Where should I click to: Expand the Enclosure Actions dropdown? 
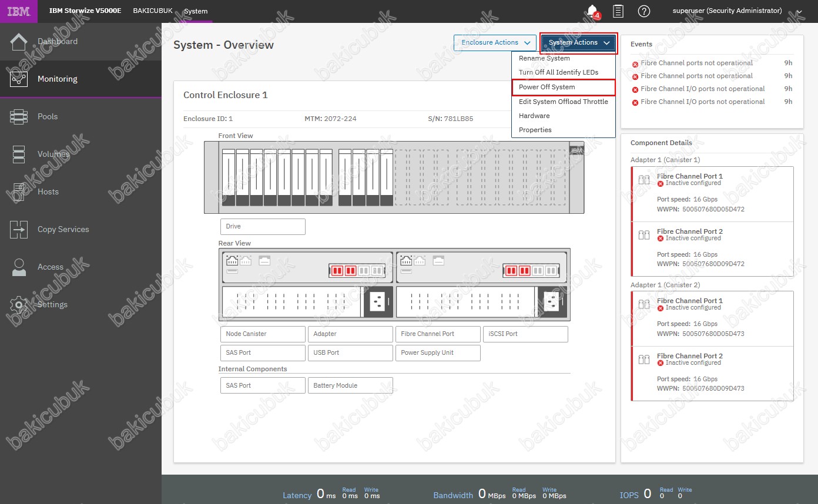495,43
